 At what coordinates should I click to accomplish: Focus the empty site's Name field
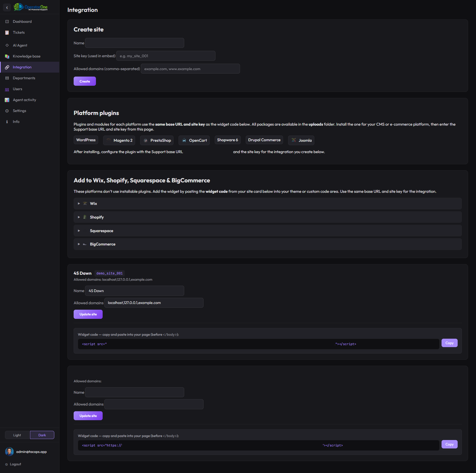point(135,392)
